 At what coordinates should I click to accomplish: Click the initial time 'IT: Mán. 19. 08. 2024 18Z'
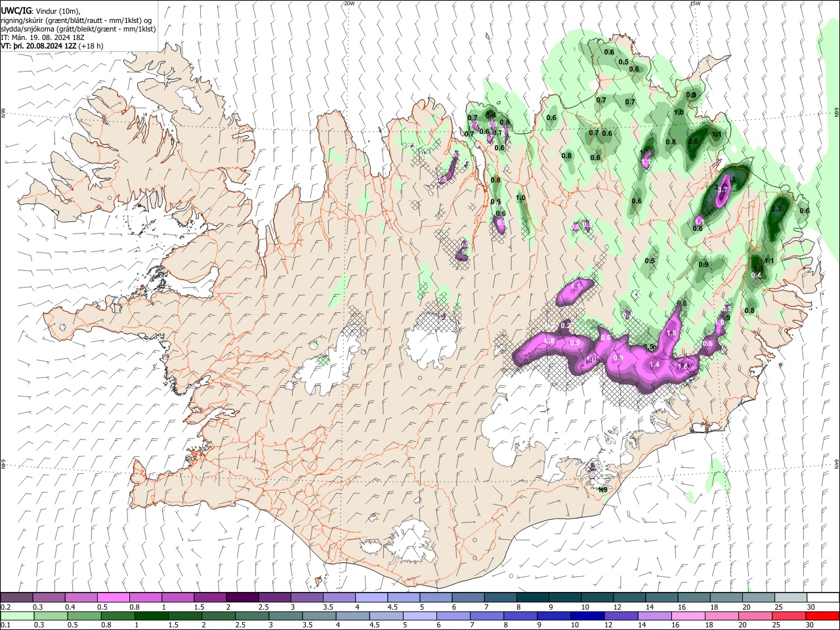pyautogui.click(x=43, y=37)
